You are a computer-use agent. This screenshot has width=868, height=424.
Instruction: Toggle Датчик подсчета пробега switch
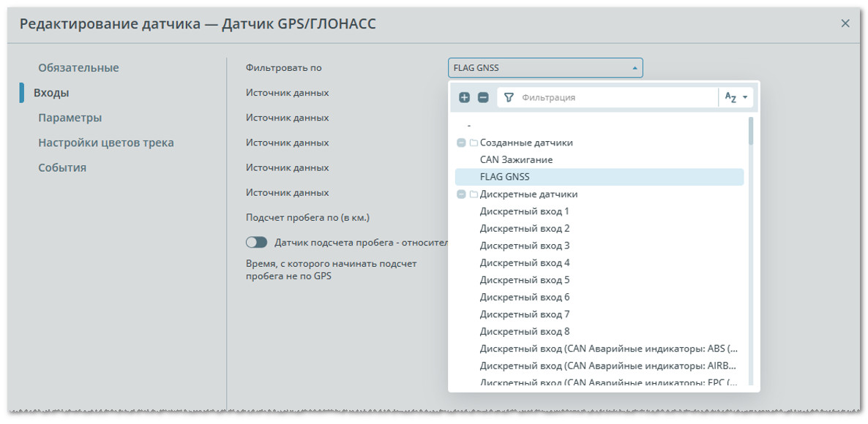257,242
